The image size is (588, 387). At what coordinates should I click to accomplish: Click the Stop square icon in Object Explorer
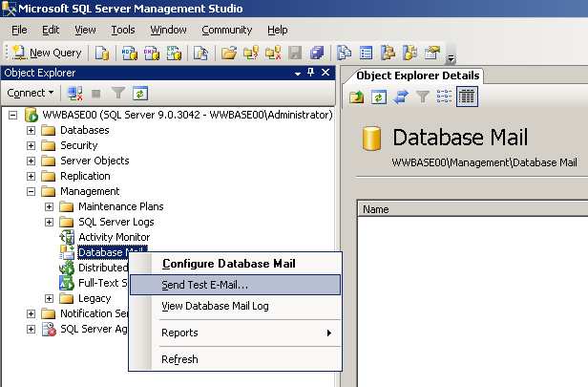[96, 93]
